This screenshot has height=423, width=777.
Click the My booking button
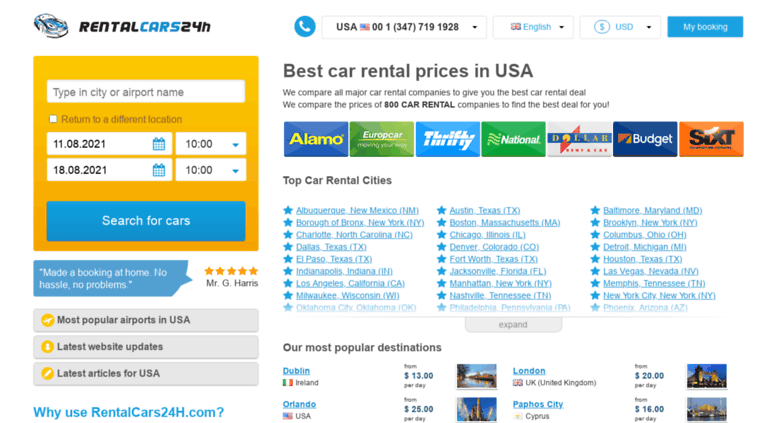tap(705, 27)
